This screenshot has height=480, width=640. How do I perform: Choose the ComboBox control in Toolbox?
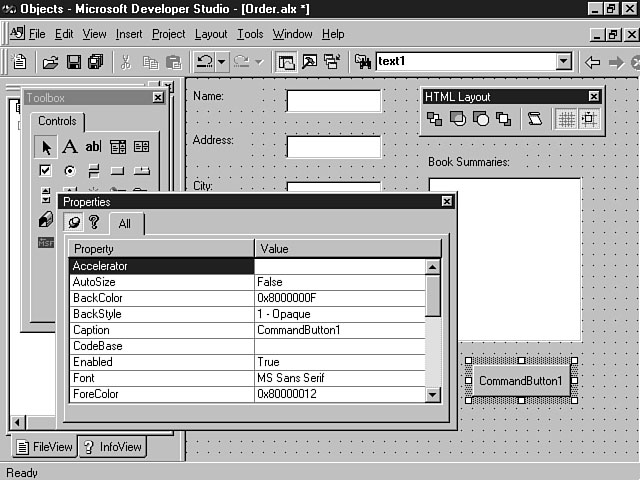[x=118, y=147]
